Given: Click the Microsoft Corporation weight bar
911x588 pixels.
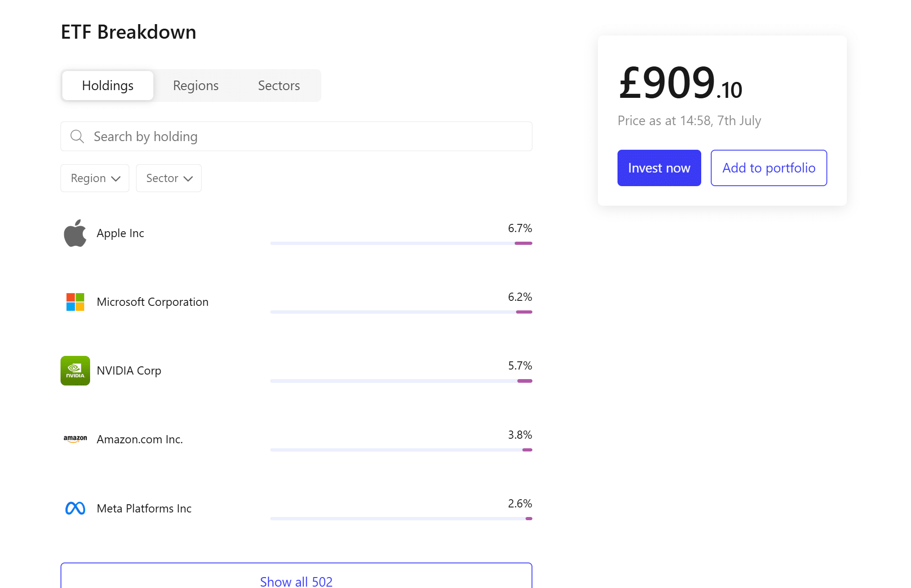Looking at the screenshot, I should 401,312.
